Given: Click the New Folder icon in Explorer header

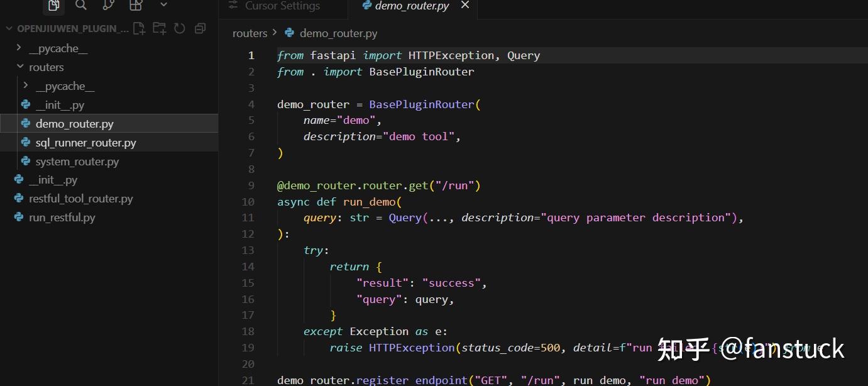Looking at the screenshot, I should (x=160, y=28).
